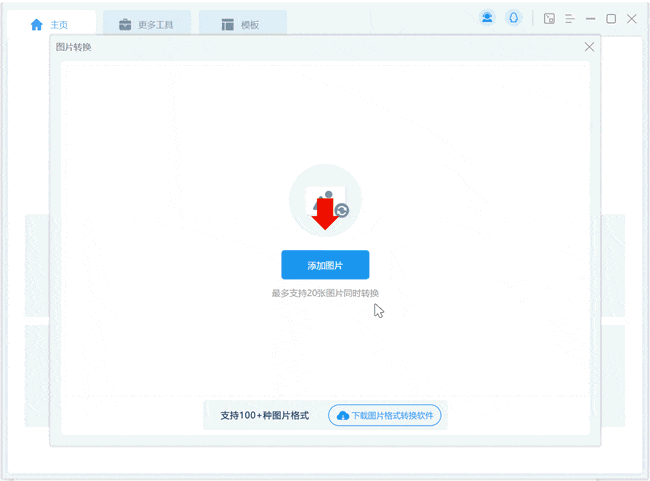Click the mini window mode icon

click(549, 18)
